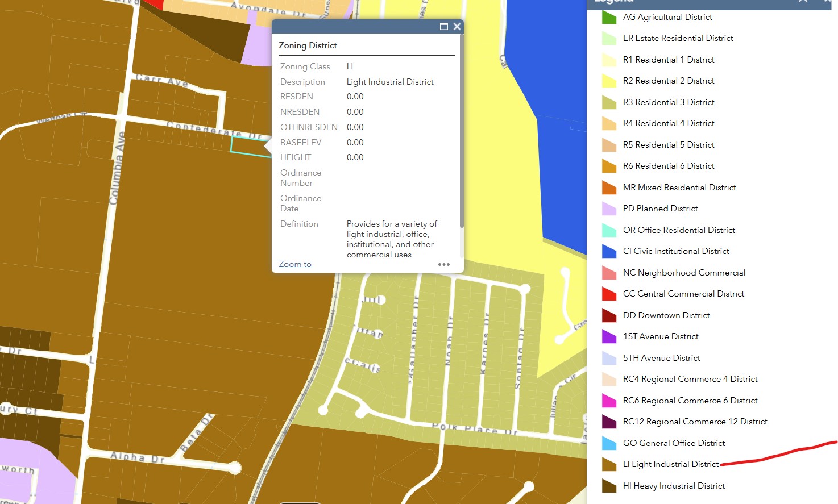Screen dimensions: 838x504
Task: Click the PD Planned District legend label
Action: [660, 209]
